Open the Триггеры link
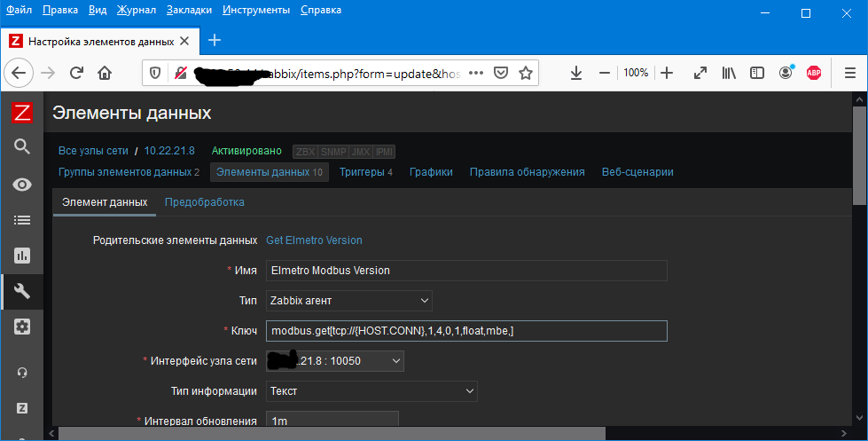This screenshot has height=441, width=868. pos(365,172)
